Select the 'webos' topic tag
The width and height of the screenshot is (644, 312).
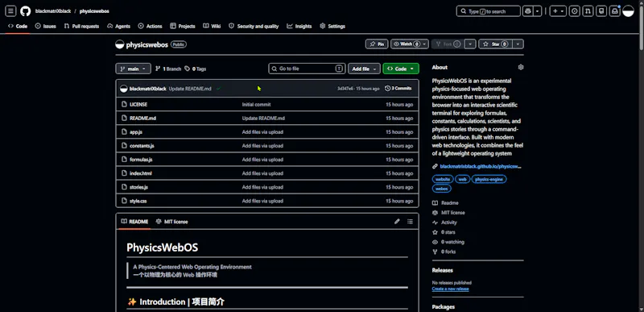click(x=441, y=189)
